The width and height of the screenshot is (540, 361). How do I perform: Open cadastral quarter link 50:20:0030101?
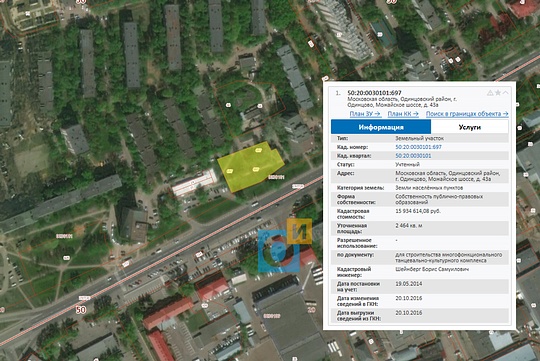(413, 156)
